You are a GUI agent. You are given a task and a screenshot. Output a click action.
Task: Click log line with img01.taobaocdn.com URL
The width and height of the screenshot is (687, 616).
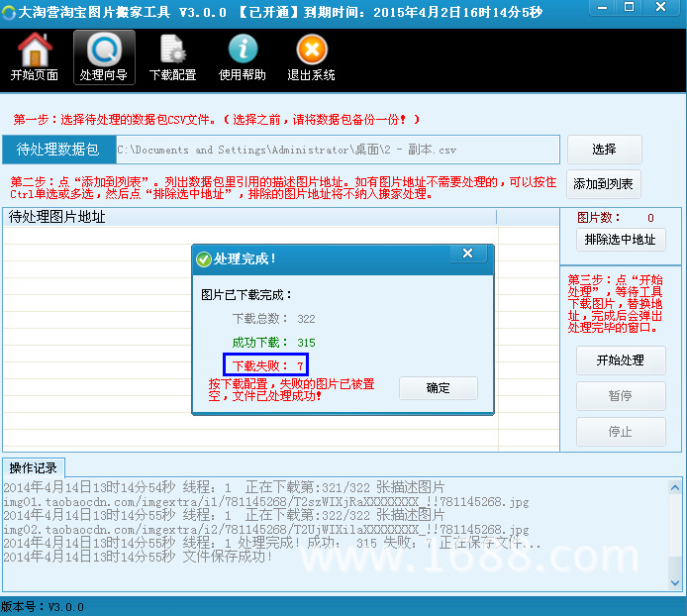tap(266, 501)
